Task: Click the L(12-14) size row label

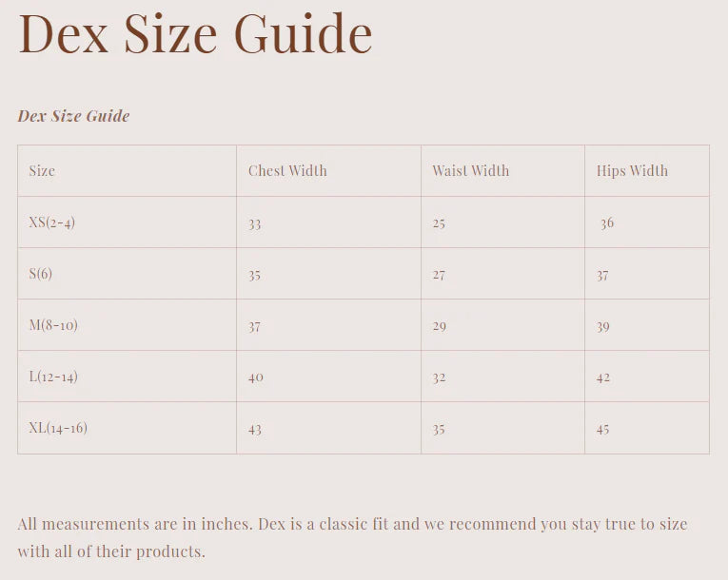Action: pyautogui.click(x=53, y=377)
